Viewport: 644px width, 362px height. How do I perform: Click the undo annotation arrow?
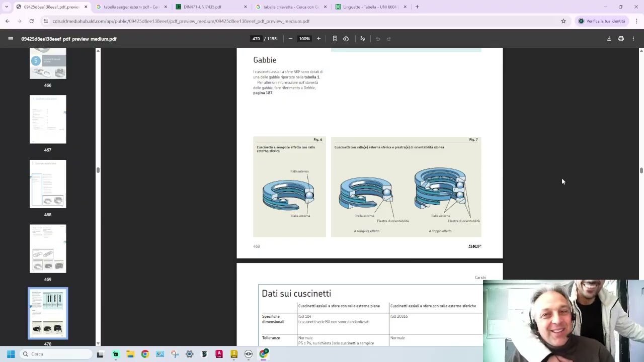[378, 39]
